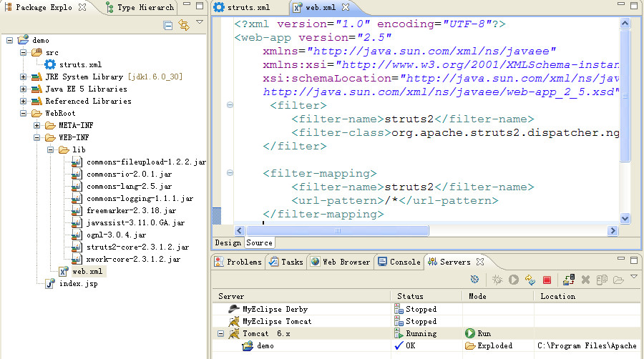Click Collapse All icon in Package Explorer
This screenshot has height=359, width=644.
[x=168, y=25]
